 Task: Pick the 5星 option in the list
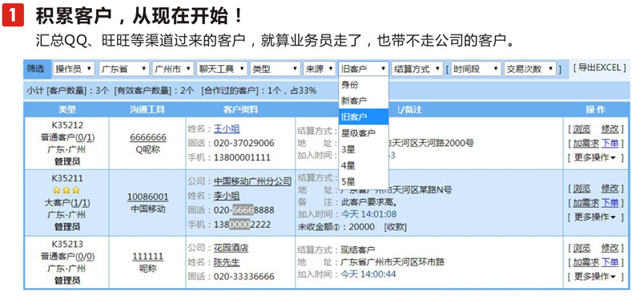pyautogui.click(x=364, y=181)
